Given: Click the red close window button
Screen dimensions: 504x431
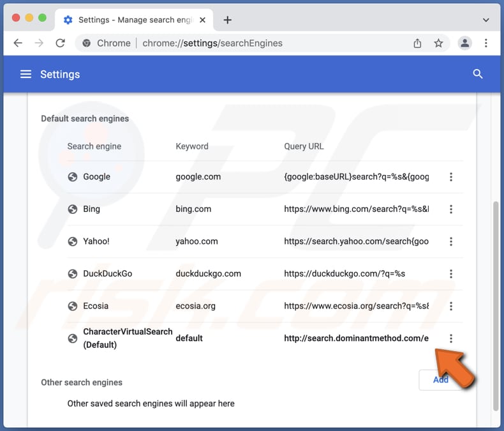Looking at the screenshot, I should pos(16,18).
